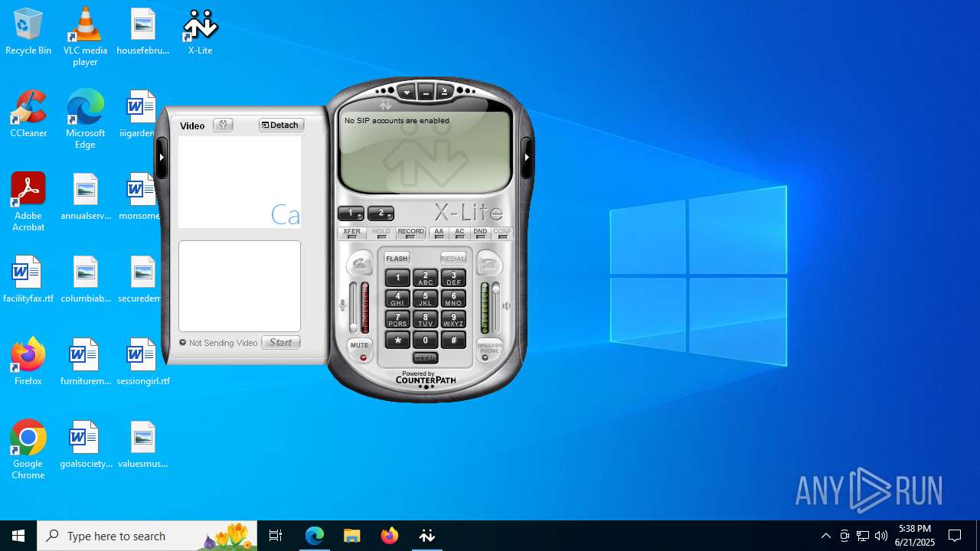Click the Powered by CounterPath logo
Screen dimensions: 980x551
(x=426, y=377)
